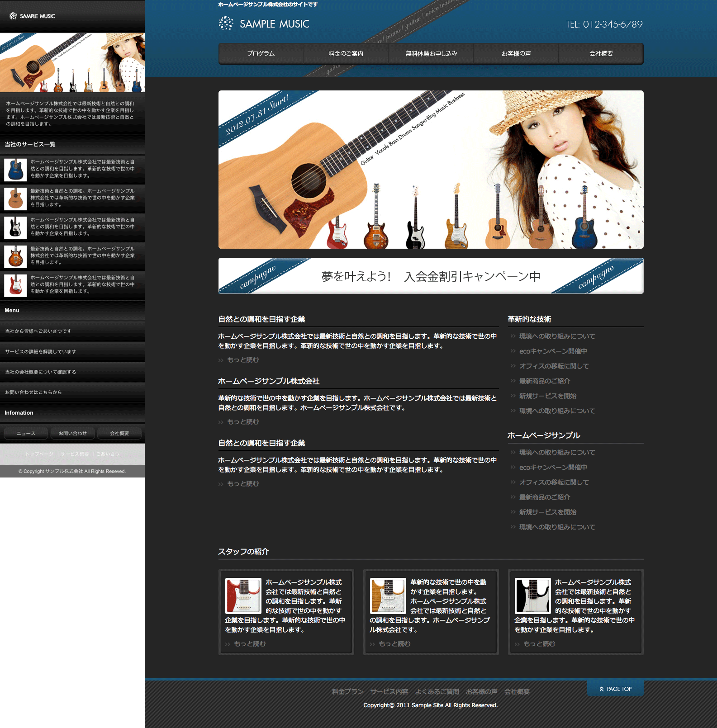Image resolution: width=717 pixels, height=728 pixels.
Task: Select 無料体験お申し込み in the navigation bar
Action: coord(431,54)
